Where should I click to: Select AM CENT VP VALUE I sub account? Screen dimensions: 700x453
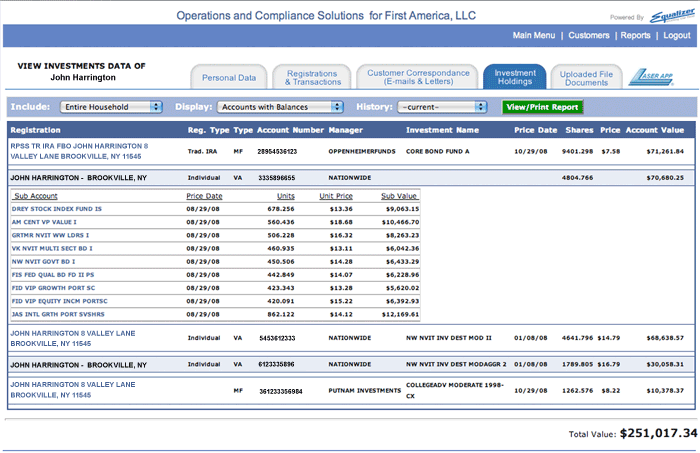pos(45,222)
